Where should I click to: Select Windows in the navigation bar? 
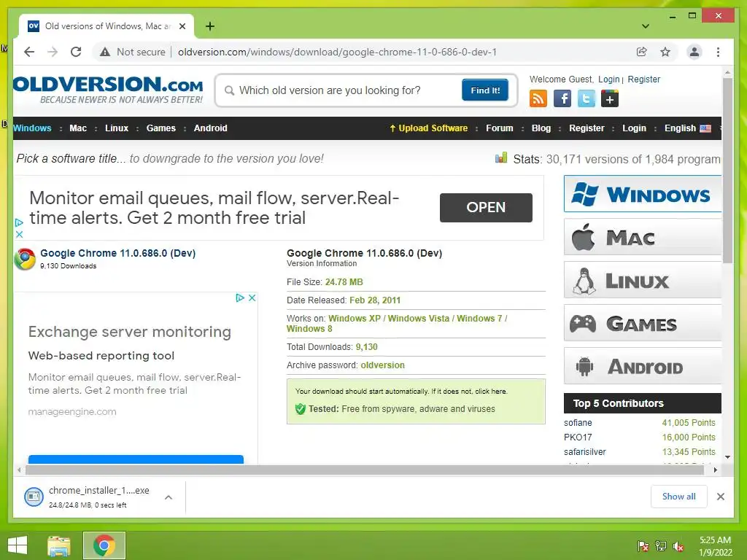[32, 128]
